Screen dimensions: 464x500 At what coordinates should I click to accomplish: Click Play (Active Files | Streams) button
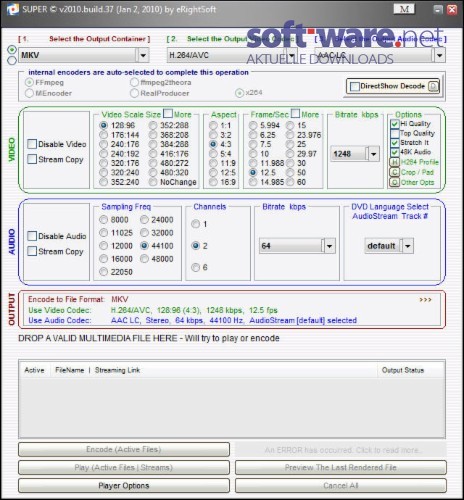[124, 468]
